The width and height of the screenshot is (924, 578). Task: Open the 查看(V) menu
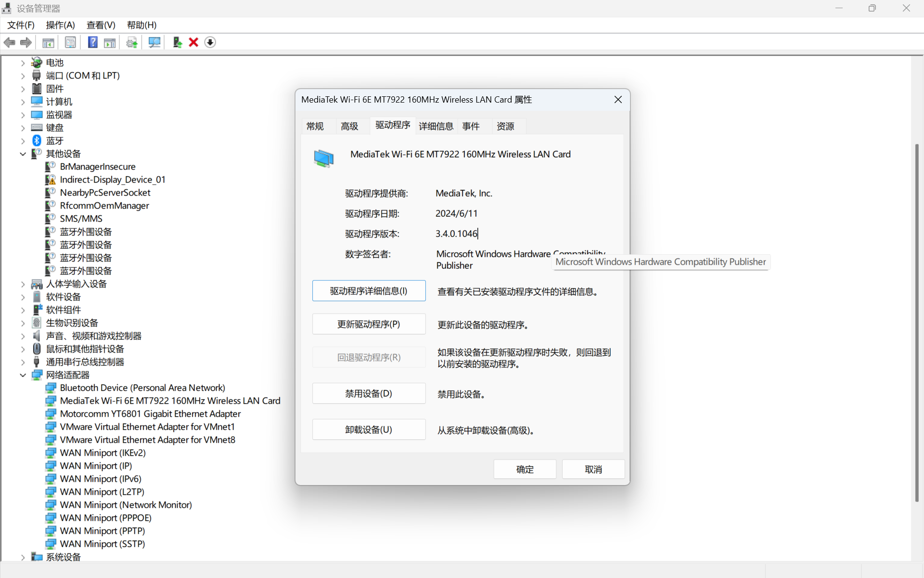click(x=101, y=25)
